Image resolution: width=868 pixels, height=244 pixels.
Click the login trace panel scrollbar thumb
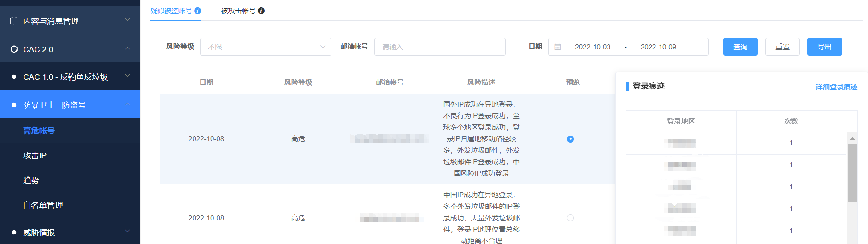852,173
